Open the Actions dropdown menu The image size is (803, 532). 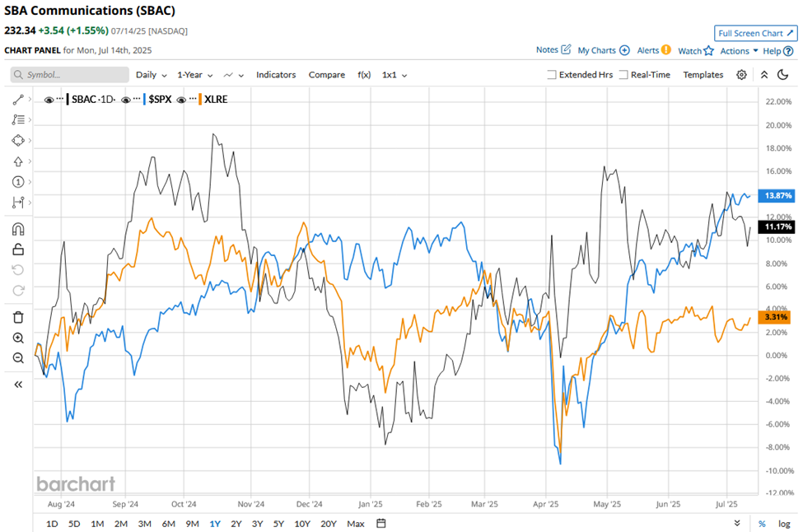pos(739,51)
